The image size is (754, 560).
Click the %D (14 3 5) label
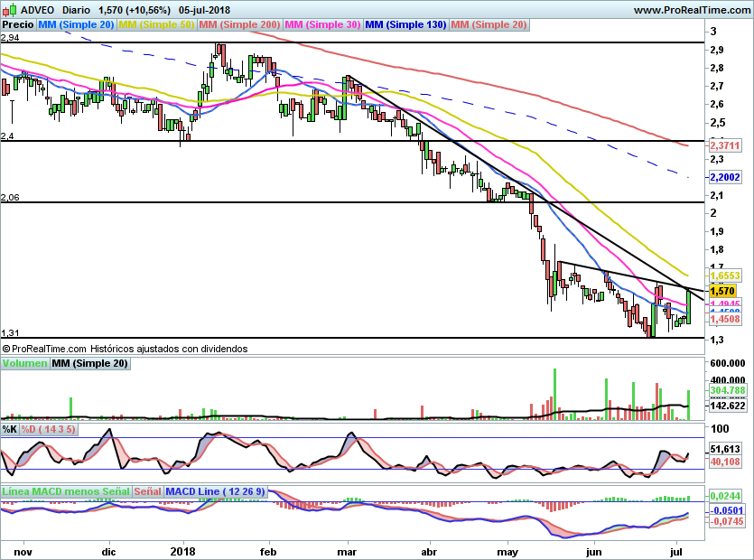click(x=48, y=429)
